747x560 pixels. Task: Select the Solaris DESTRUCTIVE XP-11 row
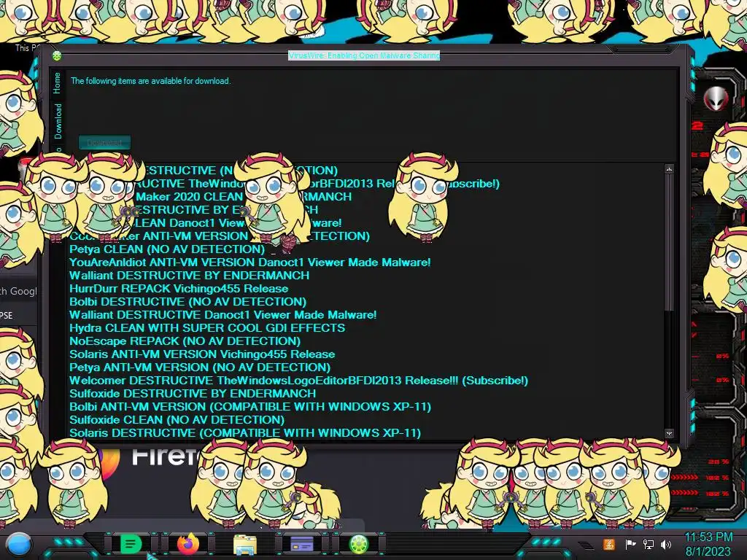(x=245, y=433)
